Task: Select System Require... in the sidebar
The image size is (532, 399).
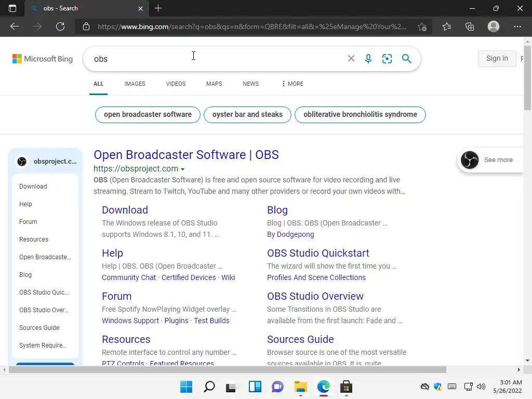Action: click(x=43, y=345)
